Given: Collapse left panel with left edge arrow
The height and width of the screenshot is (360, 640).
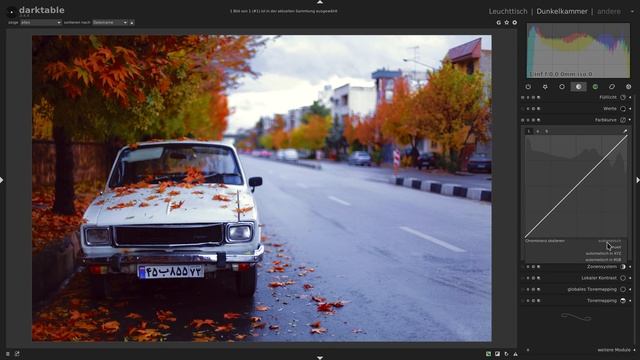Looking at the screenshot, I should (2, 180).
